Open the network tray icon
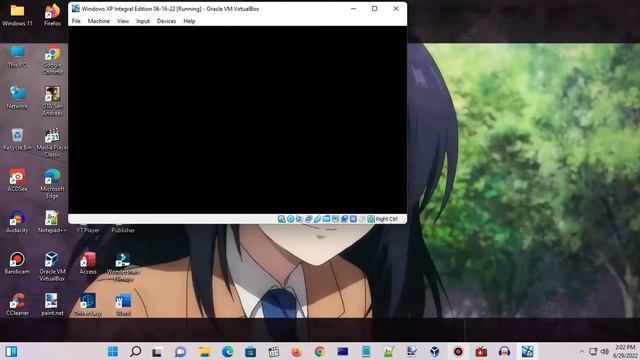 tap(593, 351)
